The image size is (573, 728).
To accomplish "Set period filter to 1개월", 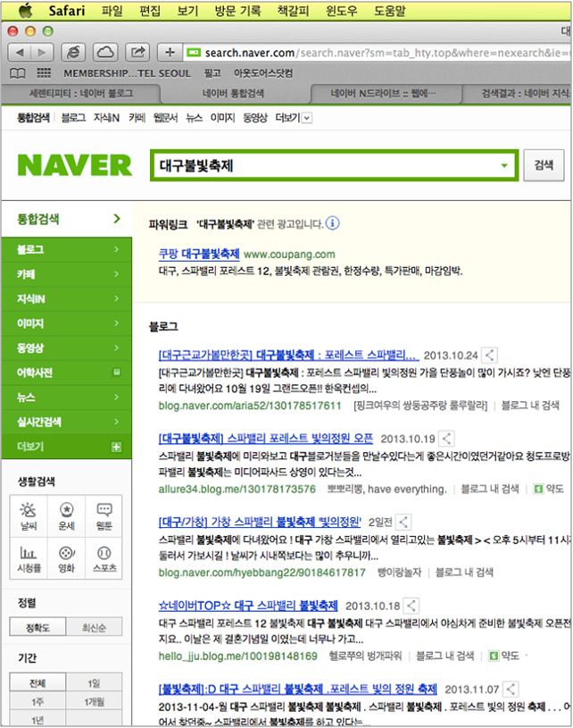I will click(95, 702).
